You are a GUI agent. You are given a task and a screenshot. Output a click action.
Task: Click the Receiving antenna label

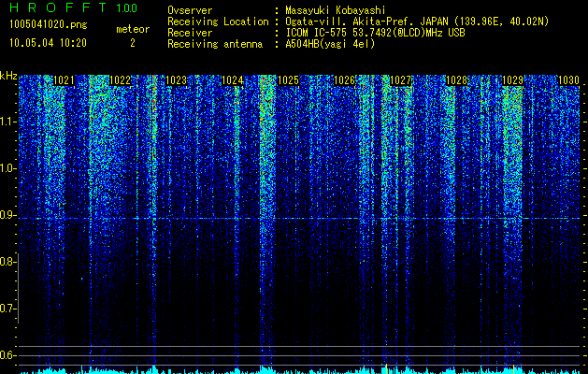coord(215,44)
